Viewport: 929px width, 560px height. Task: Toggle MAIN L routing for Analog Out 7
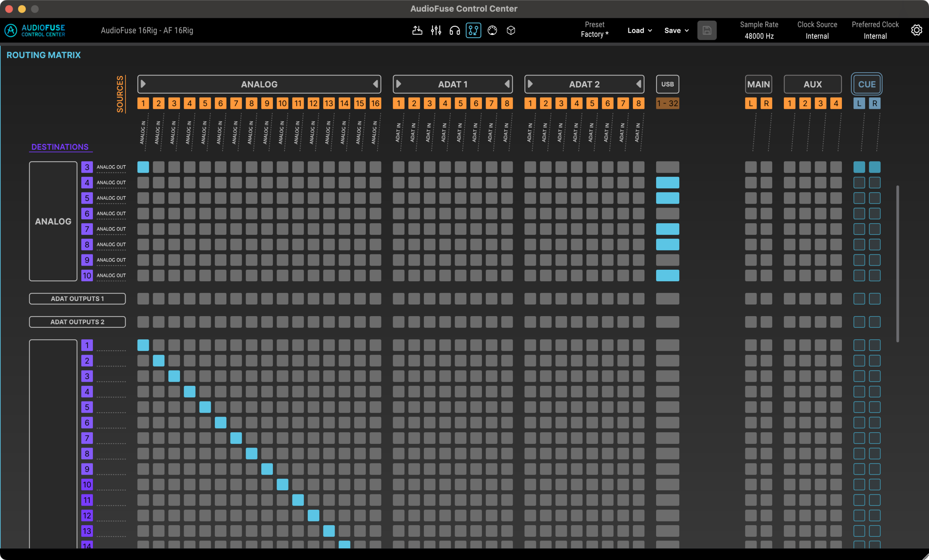coord(751,229)
